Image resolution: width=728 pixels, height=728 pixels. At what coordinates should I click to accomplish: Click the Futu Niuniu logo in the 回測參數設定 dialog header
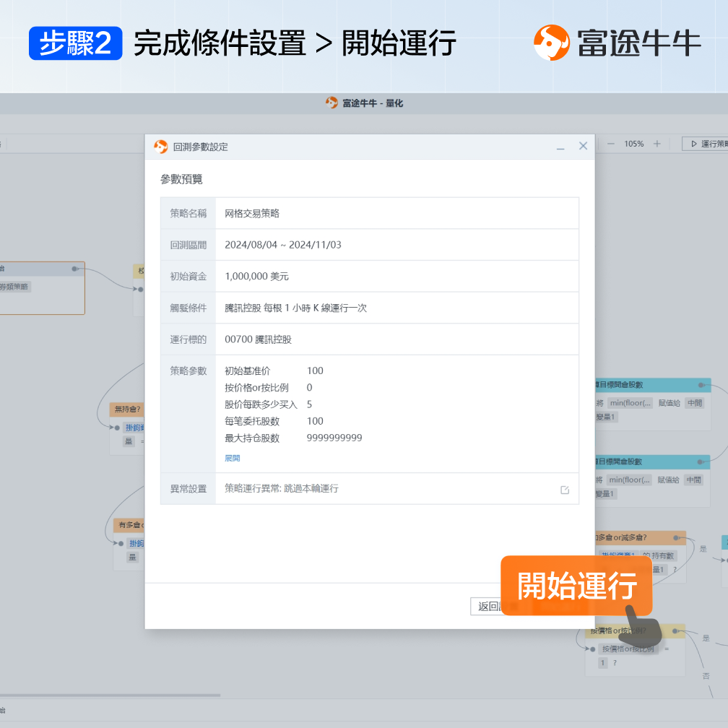[x=160, y=146]
